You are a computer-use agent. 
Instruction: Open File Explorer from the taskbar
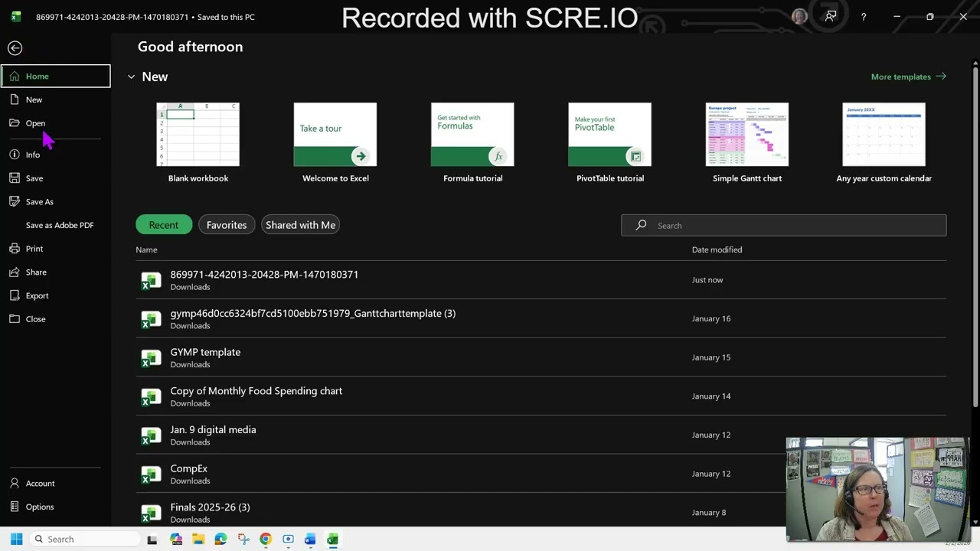click(x=198, y=540)
